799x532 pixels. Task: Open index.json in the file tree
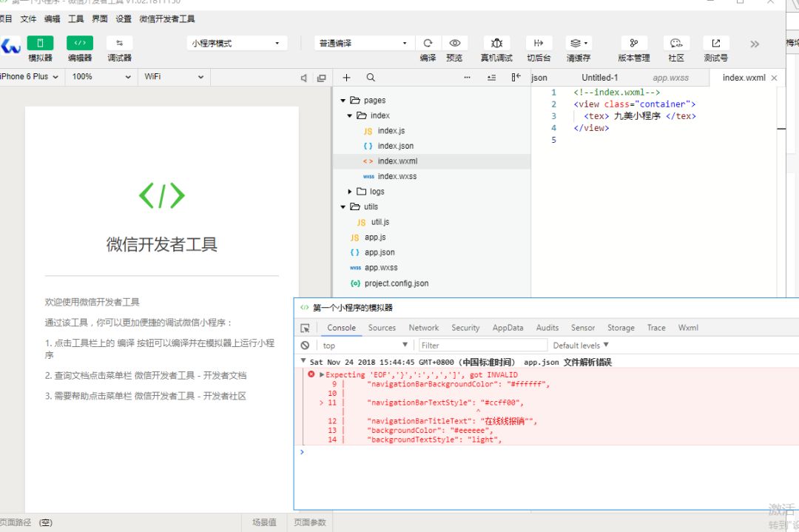coord(395,147)
